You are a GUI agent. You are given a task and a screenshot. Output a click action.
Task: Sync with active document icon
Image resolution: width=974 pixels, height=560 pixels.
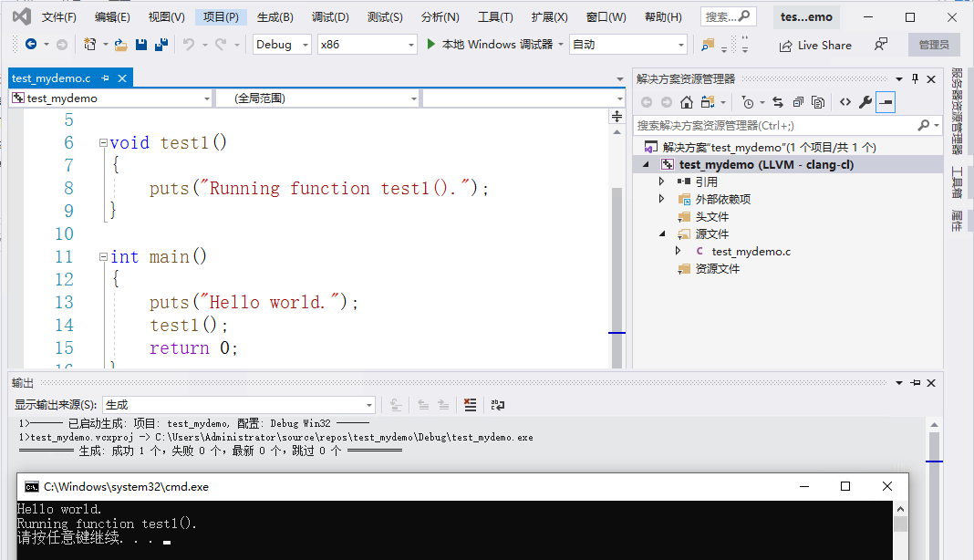click(x=778, y=102)
